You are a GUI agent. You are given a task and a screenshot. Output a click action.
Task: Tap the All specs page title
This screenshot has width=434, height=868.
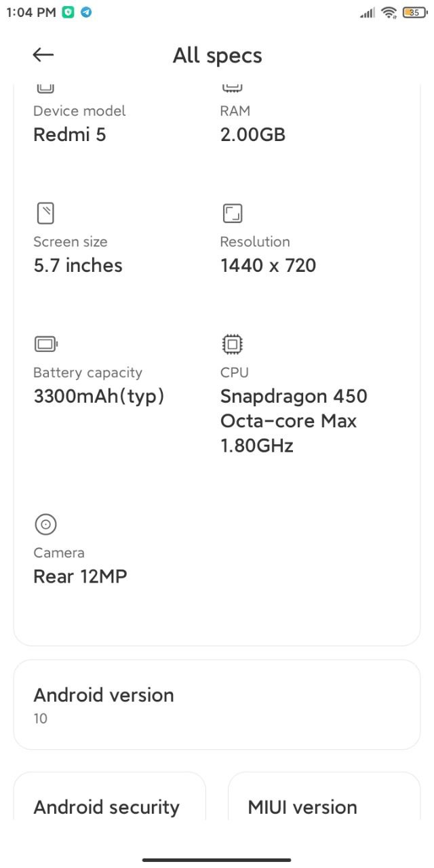(x=218, y=56)
